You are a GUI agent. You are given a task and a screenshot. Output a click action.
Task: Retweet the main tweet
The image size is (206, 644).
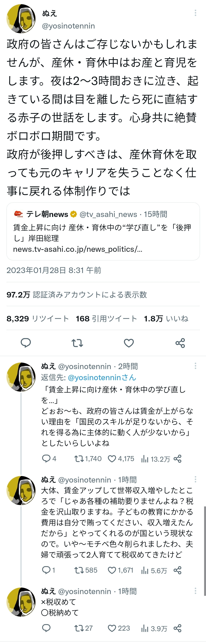pos(77,343)
